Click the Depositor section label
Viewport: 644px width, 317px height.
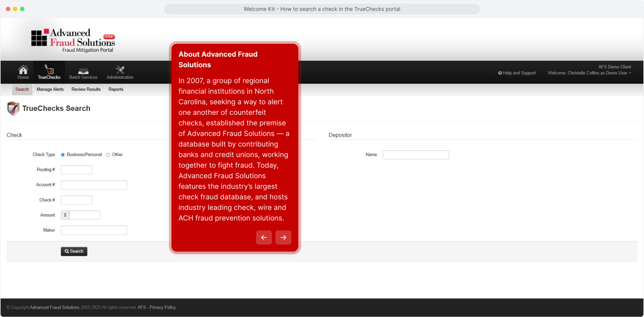pos(340,135)
